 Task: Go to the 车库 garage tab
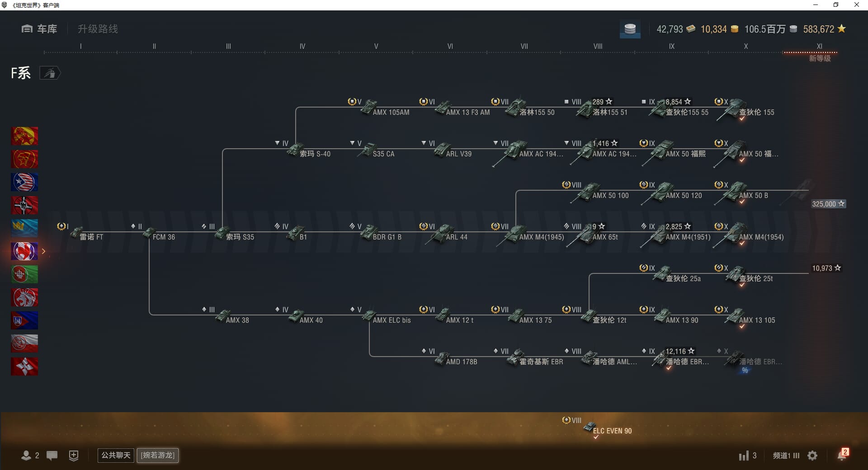click(40, 29)
